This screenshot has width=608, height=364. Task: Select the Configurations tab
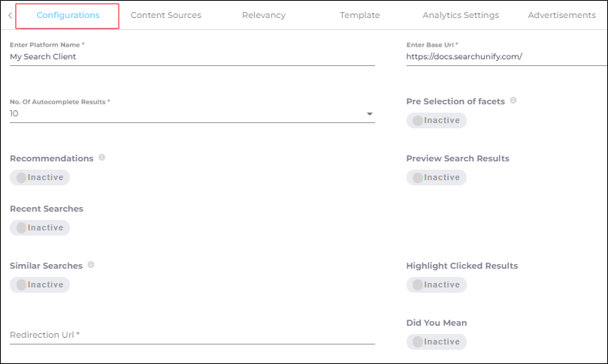click(x=68, y=16)
